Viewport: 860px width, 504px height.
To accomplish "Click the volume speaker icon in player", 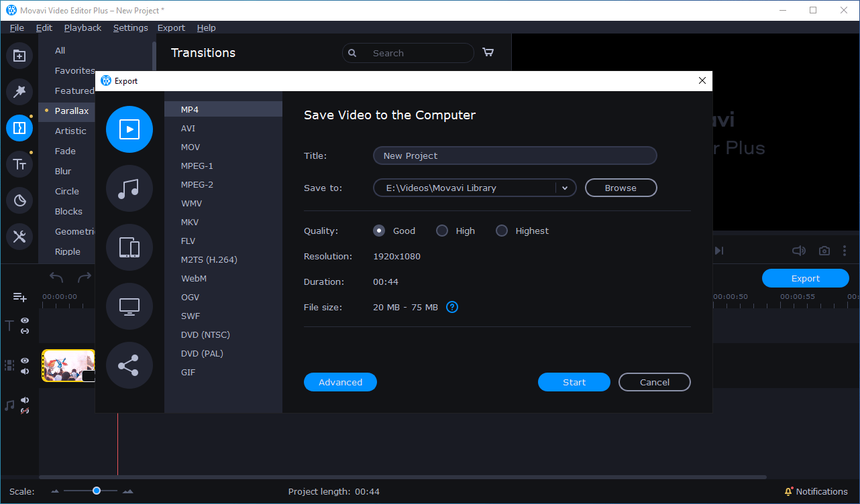I will (798, 251).
